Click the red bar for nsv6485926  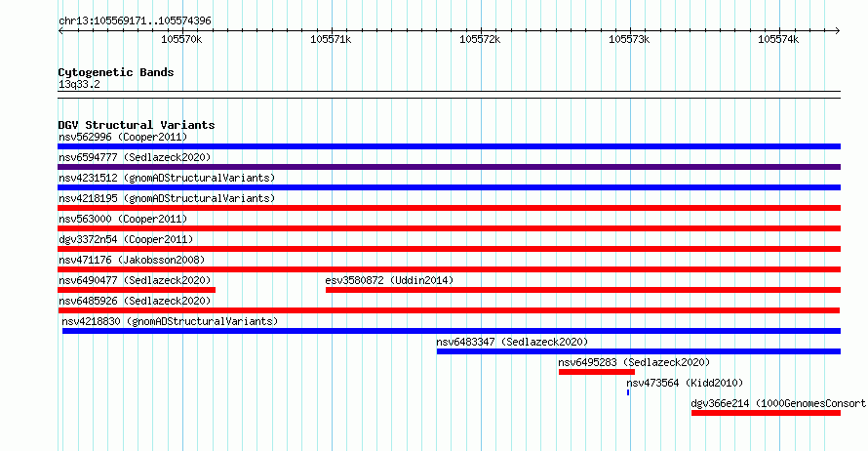coord(449,310)
